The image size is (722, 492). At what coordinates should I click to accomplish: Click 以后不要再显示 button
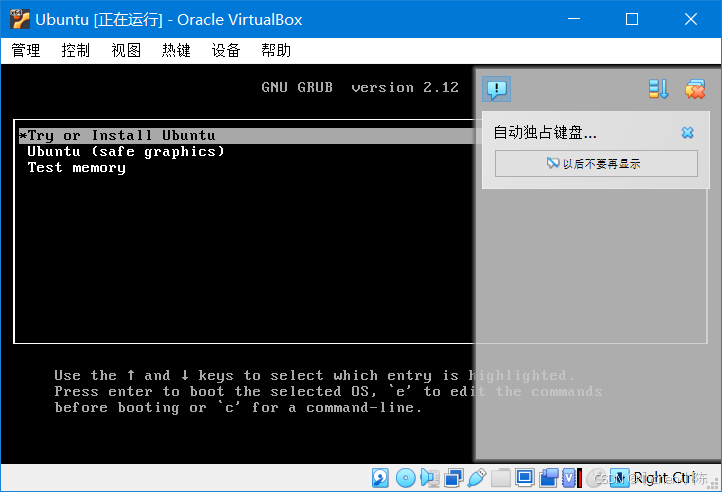596,164
